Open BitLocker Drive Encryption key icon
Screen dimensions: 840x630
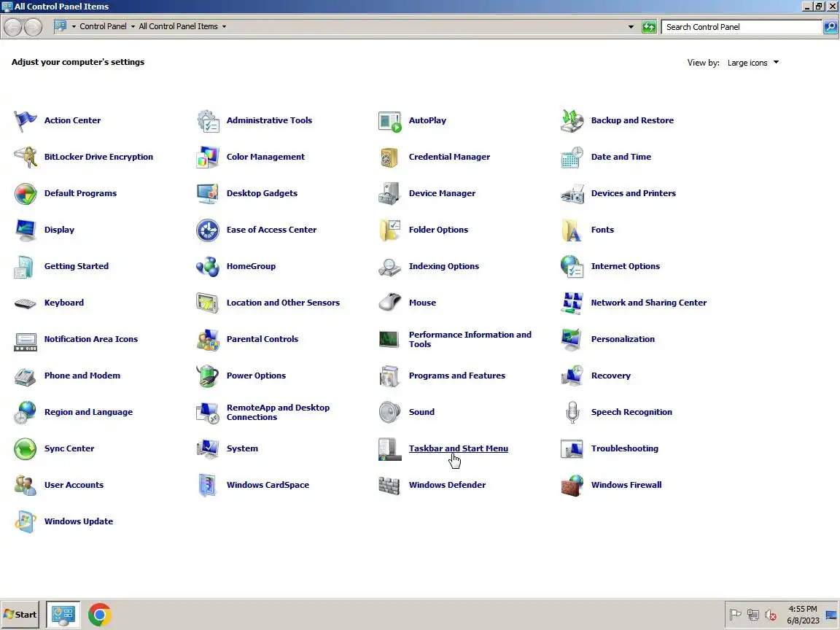click(26, 157)
